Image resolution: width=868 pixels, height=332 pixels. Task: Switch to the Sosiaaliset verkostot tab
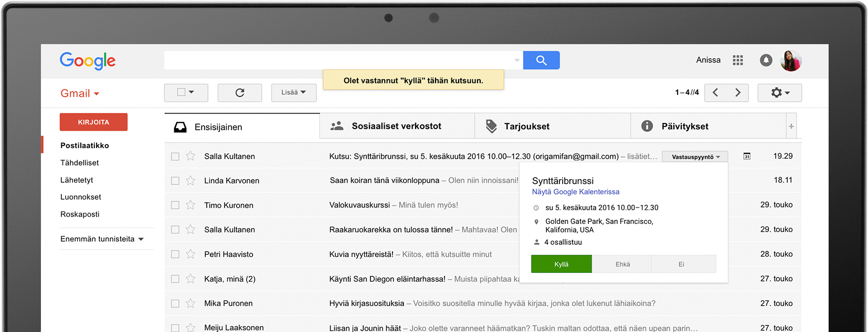pos(396,126)
